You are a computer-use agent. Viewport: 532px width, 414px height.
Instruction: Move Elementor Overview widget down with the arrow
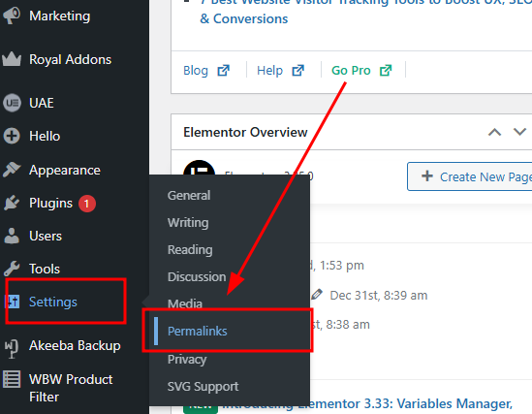[x=519, y=131]
